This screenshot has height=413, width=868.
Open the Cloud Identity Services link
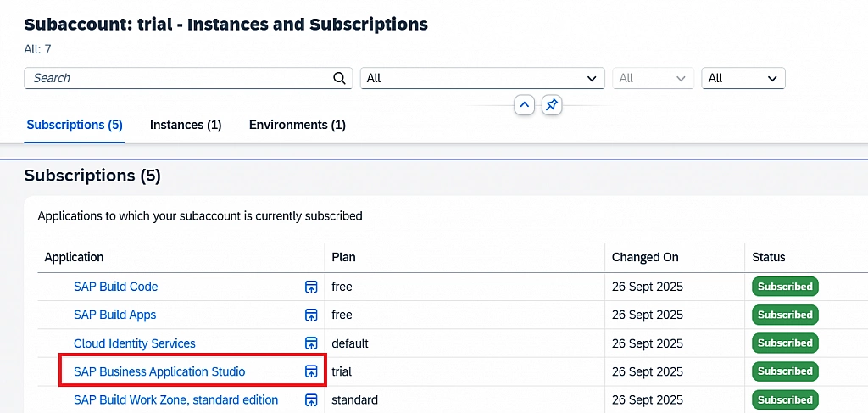(135, 343)
